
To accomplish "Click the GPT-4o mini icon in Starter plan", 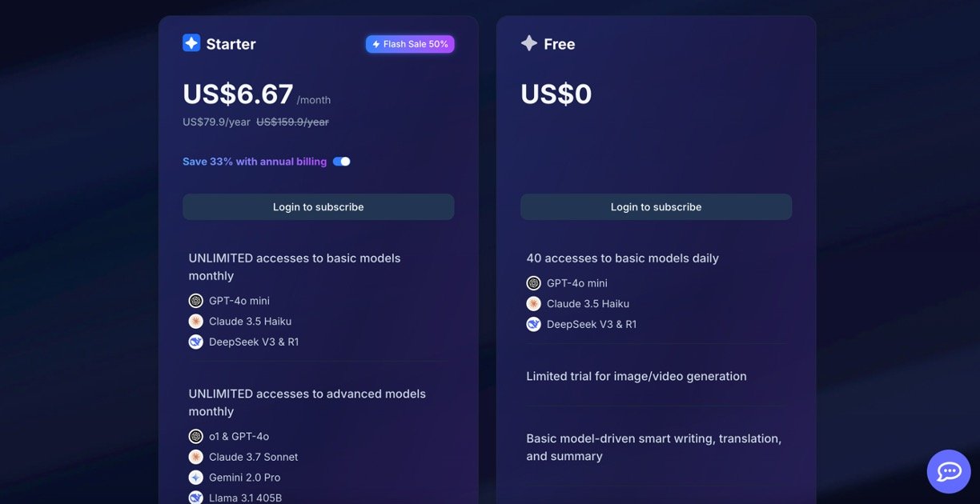I will [196, 301].
